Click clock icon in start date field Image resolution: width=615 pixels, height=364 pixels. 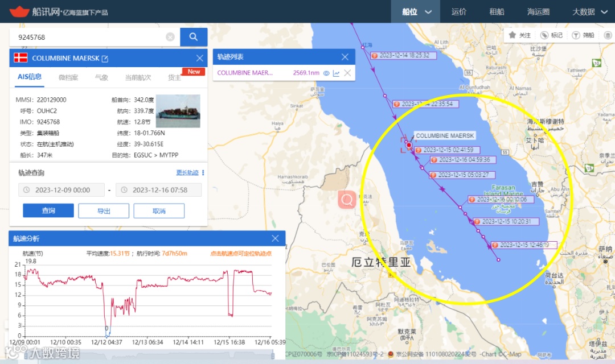pyautogui.click(x=26, y=189)
